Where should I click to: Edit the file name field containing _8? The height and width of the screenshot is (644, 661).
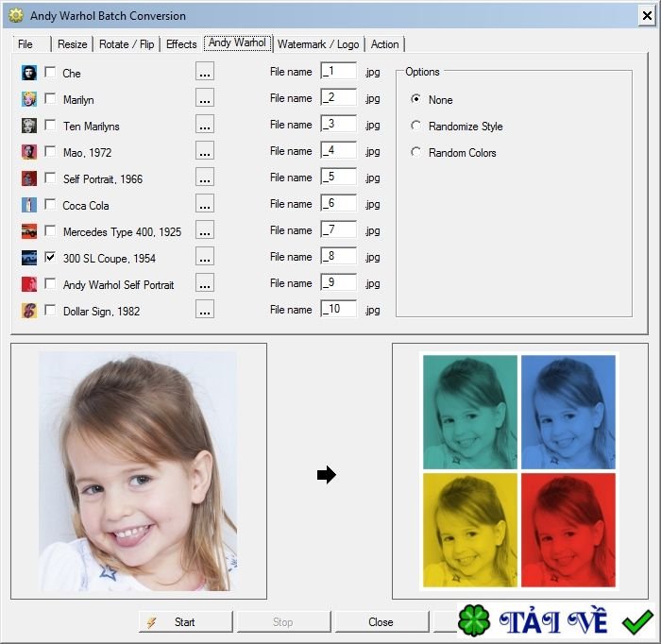click(x=338, y=256)
